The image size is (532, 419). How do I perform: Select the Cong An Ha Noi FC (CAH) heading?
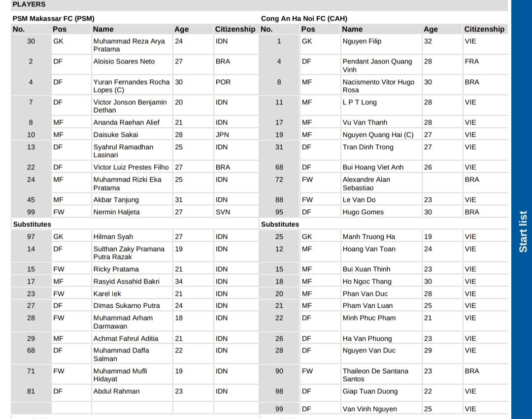pos(304,19)
